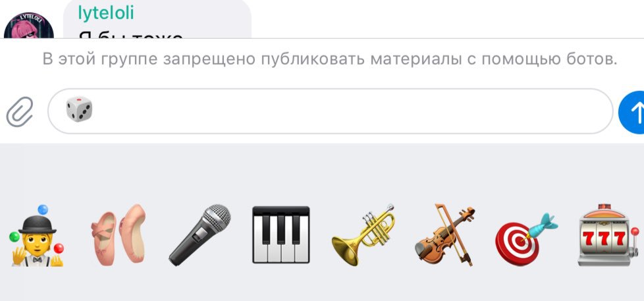This screenshot has height=301, width=644.
Task: Tap the paperclip attach icon
Action: (x=20, y=111)
